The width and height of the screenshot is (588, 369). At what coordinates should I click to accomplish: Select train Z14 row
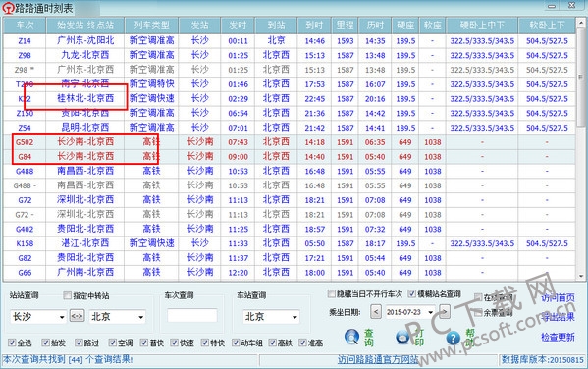click(289, 41)
